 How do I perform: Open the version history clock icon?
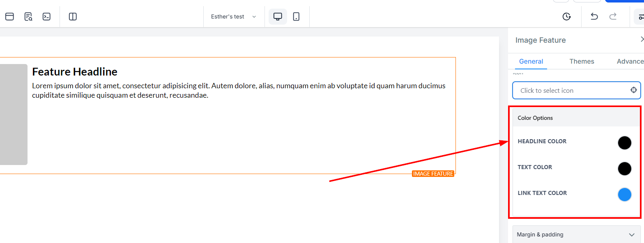click(567, 17)
